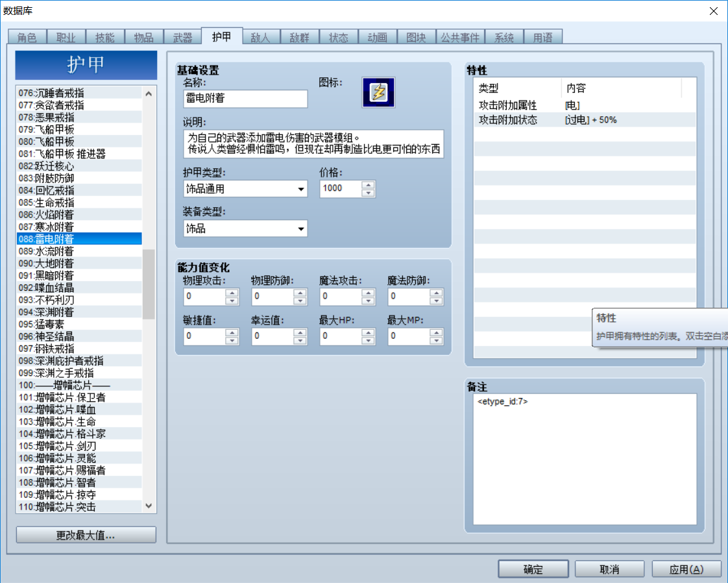Click the 确定 button
Viewport: 728px width, 583px height.
click(x=533, y=569)
